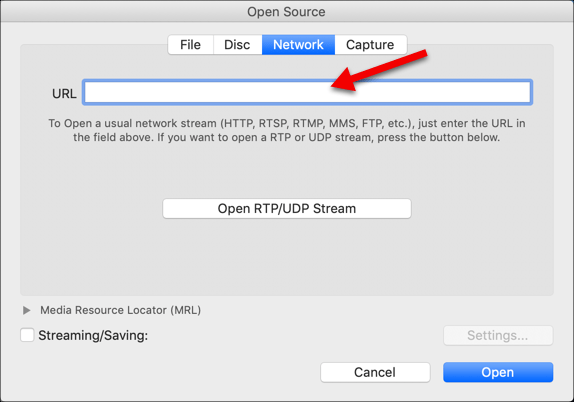Confirm with the blue Open button
574x402 pixels.
point(498,372)
